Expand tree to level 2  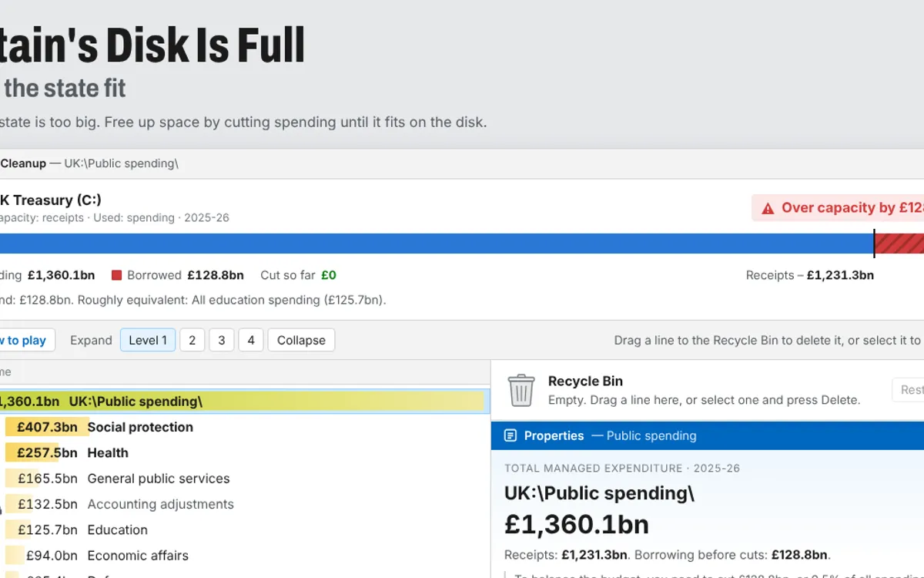[192, 341]
